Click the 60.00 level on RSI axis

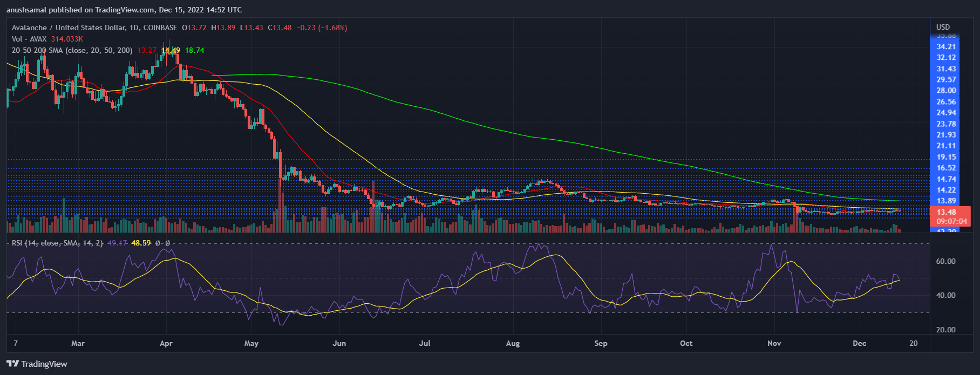click(x=945, y=261)
